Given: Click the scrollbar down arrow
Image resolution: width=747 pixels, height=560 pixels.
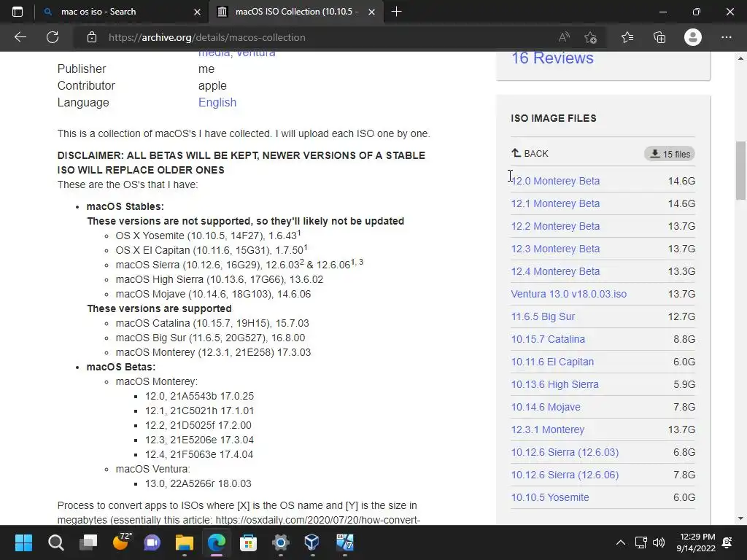Looking at the screenshot, I should [x=740, y=518].
